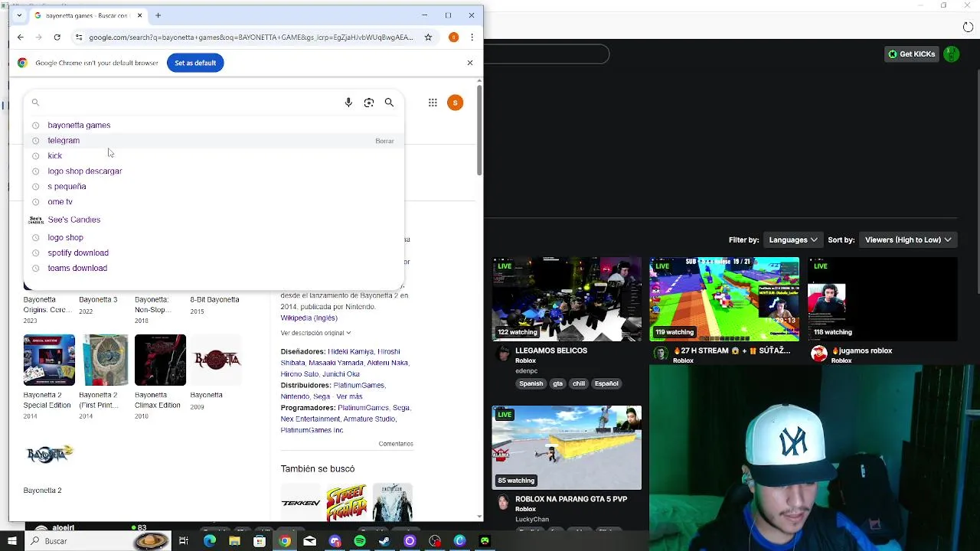This screenshot has height=551, width=980.
Task: Click the Comentarios link
Action: 395,444
